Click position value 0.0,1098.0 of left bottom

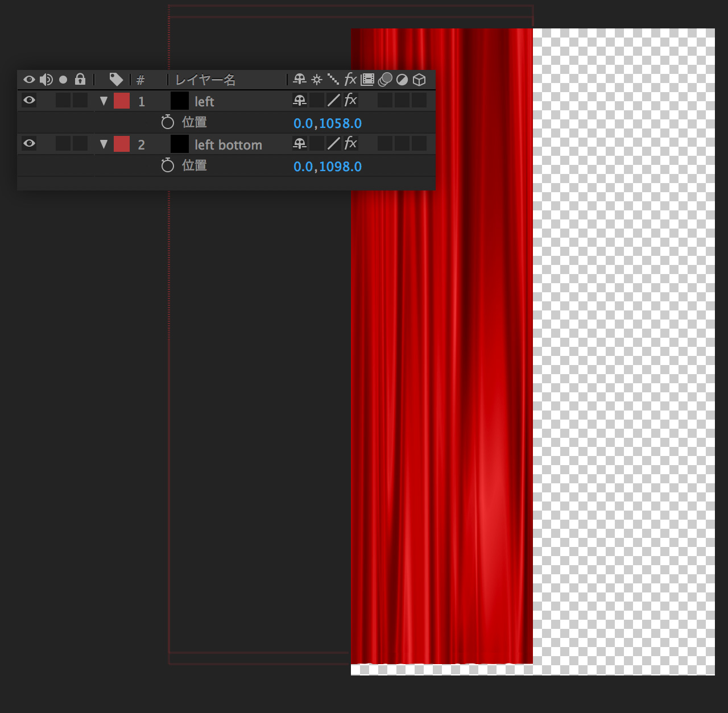pos(328,167)
